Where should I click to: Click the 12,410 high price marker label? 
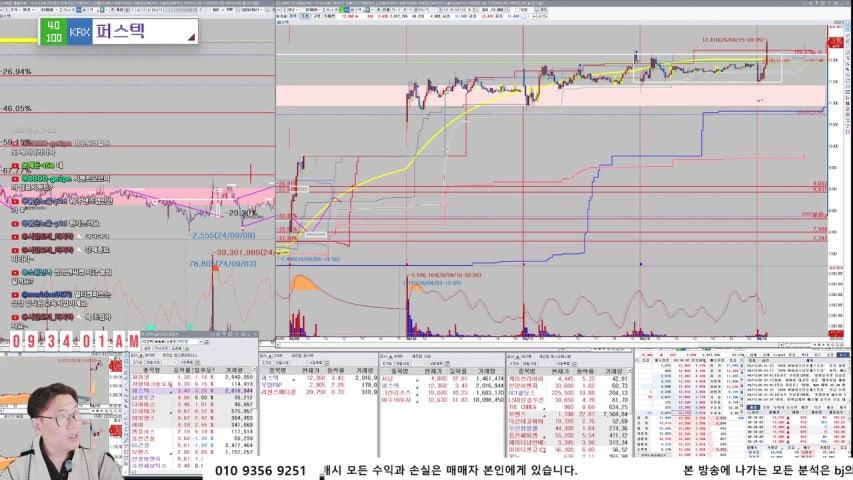click(733, 40)
